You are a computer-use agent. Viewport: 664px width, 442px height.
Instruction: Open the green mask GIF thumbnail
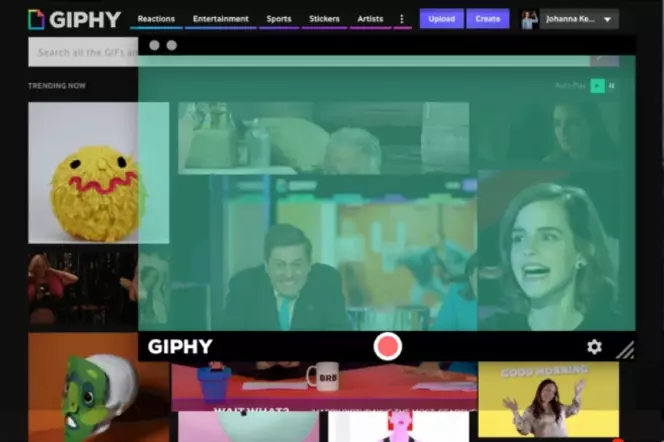98,387
